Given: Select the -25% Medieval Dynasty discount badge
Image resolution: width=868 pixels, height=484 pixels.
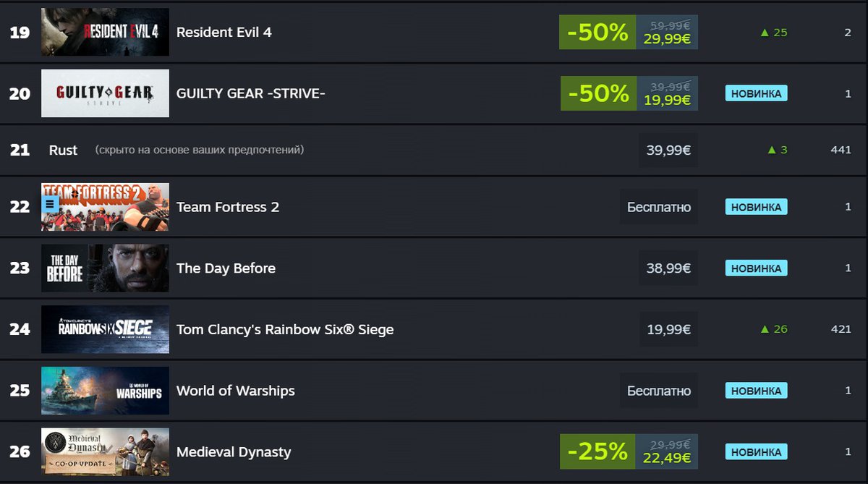Looking at the screenshot, I should click(597, 452).
